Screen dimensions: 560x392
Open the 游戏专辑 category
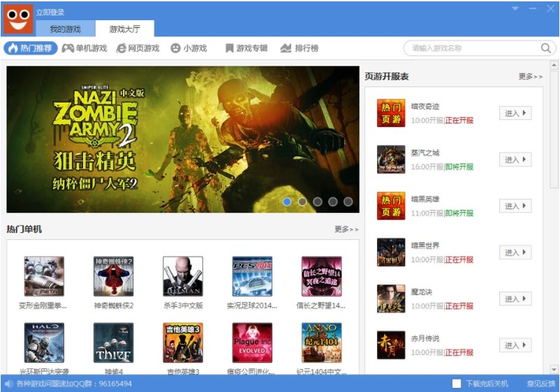click(246, 48)
